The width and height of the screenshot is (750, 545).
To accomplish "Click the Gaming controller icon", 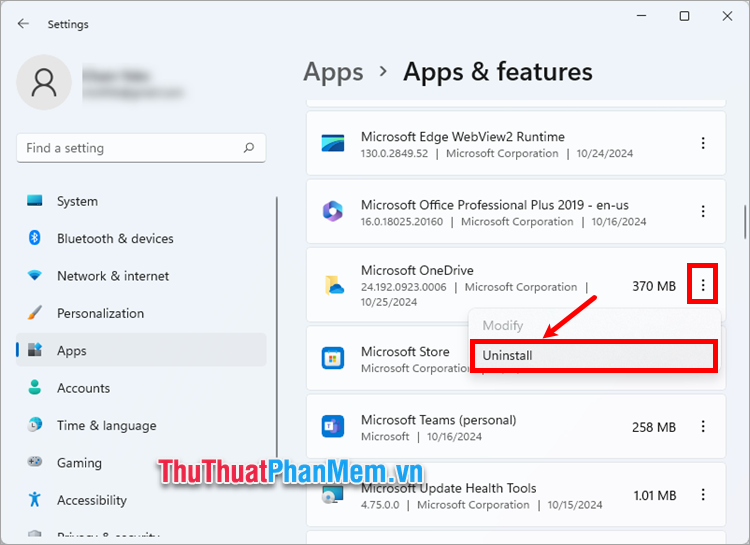I will point(34,462).
